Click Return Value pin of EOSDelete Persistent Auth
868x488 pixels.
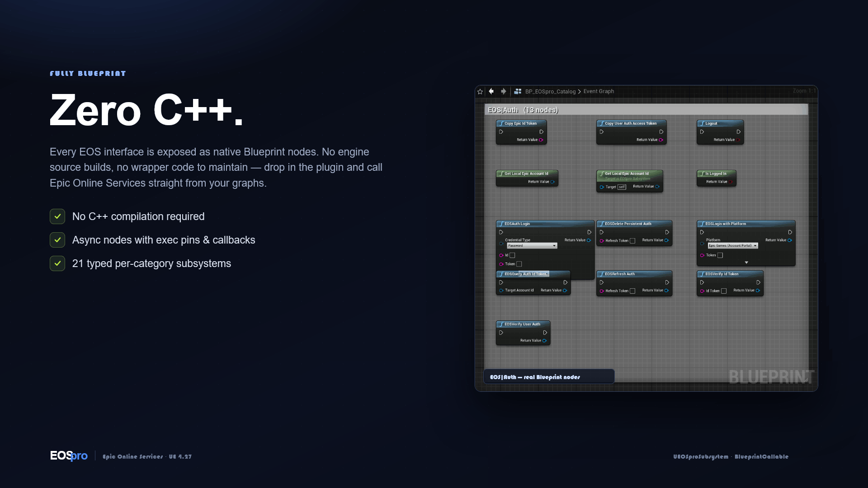[x=666, y=240]
